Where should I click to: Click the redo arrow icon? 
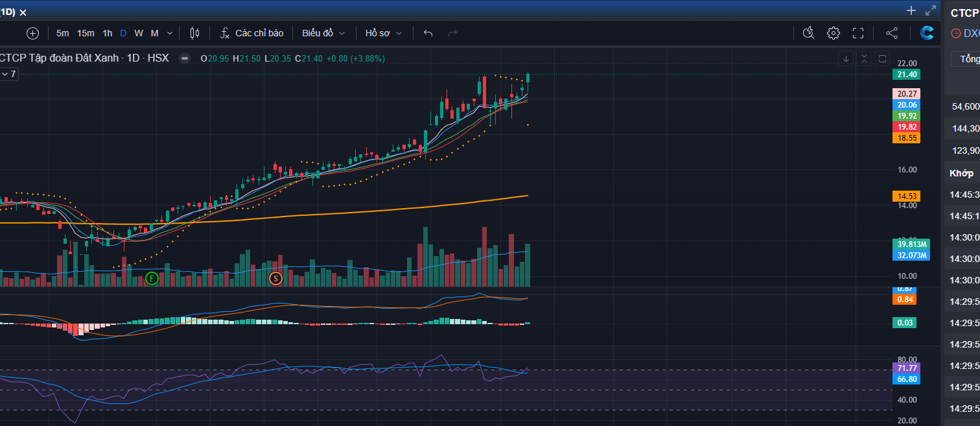pyautogui.click(x=452, y=33)
